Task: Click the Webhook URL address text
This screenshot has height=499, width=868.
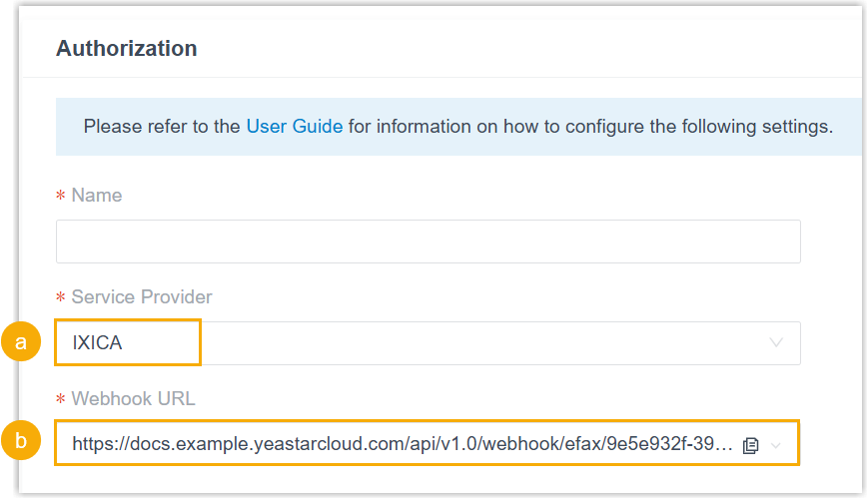Action: pos(400,444)
